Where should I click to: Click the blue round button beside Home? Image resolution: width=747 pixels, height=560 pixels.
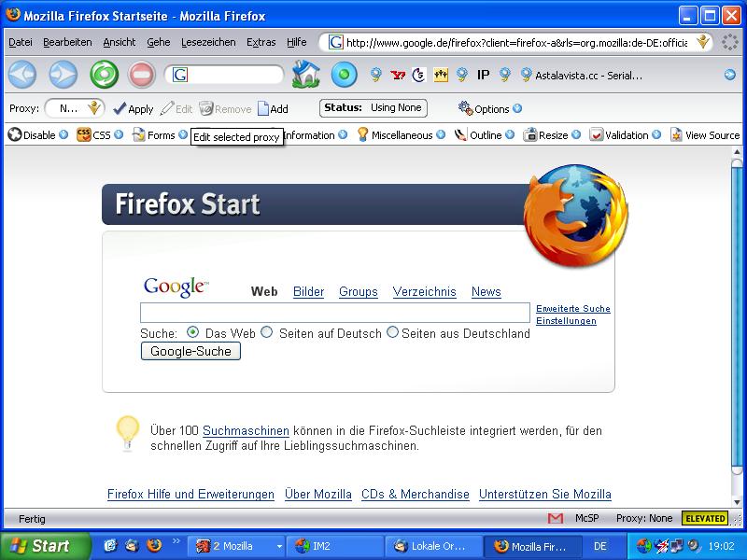(x=344, y=75)
